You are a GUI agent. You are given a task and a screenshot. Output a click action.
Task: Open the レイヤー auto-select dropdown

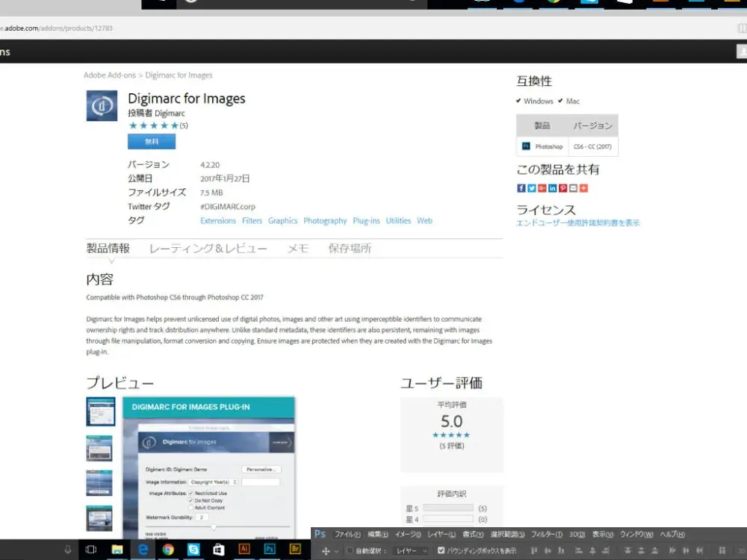pos(411,551)
